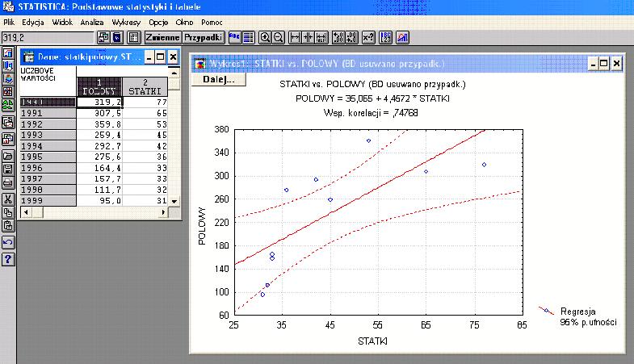Click the zoom out magnifier icon

tap(278, 38)
